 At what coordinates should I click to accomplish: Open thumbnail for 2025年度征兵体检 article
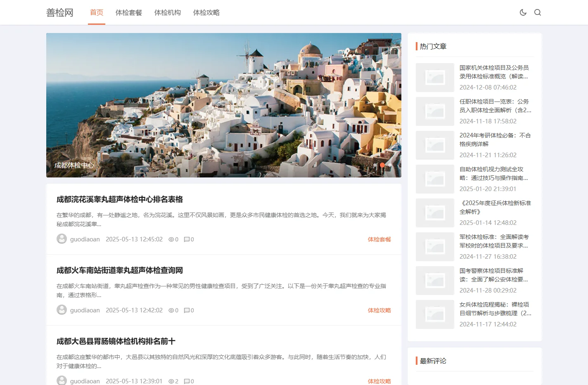[x=435, y=213]
